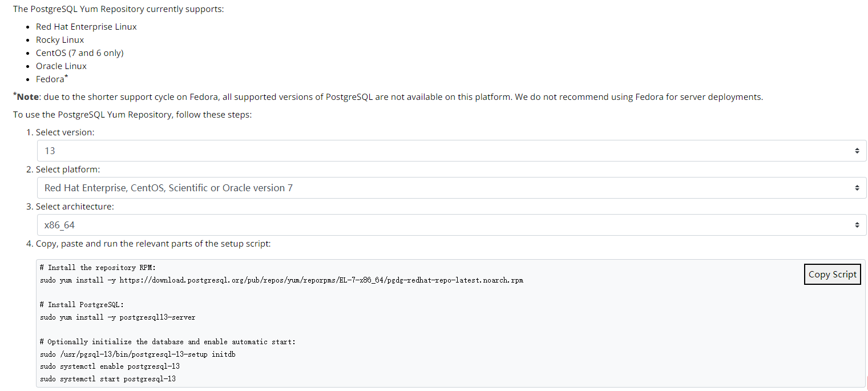The image size is (868, 391).
Task: Click the 'systemctl start postgresql-13' line
Action: [x=108, y=379]
